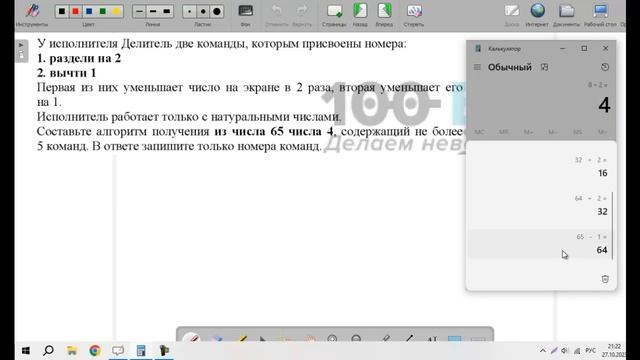Select the yellow highlighter tool
The height and width of the screenshot is (360, 640).
click(242, 338)
